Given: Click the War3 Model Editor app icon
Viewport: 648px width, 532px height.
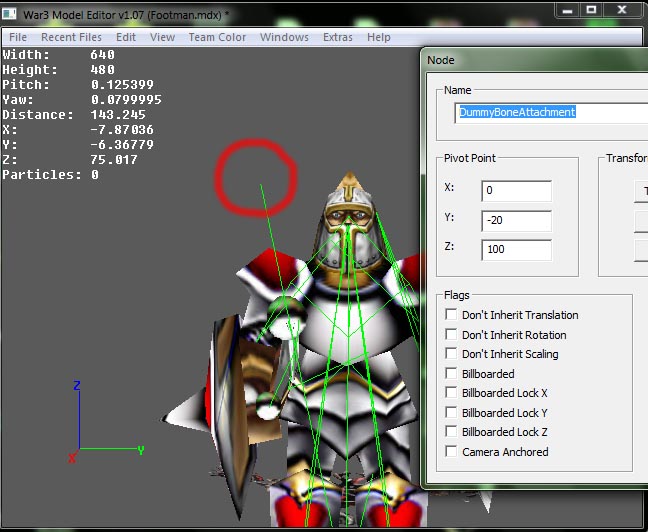Looking at the screenshot, I should click(9, 14).
